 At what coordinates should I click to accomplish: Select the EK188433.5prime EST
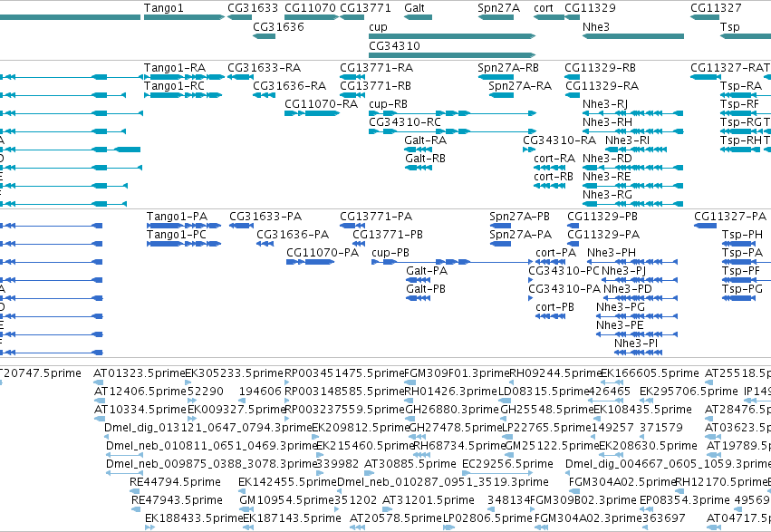[150, 527]
